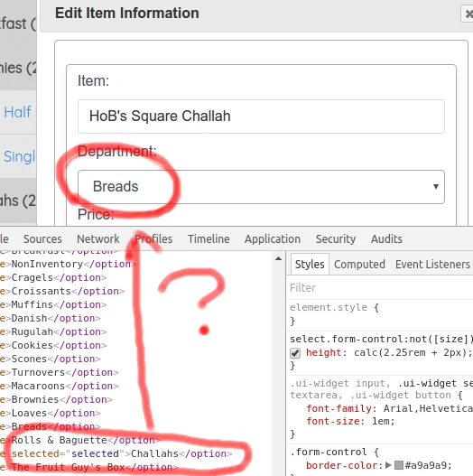Switch to the Computed pane

[x=359, y=264]
